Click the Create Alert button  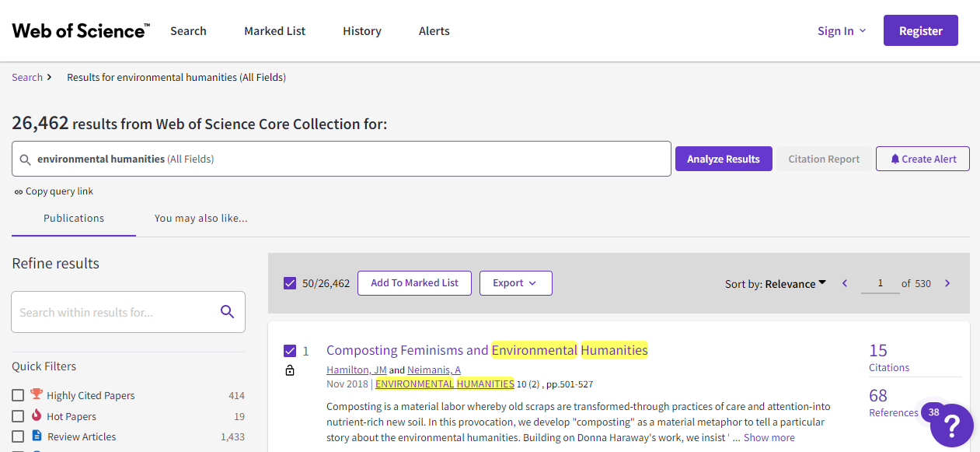922,159
